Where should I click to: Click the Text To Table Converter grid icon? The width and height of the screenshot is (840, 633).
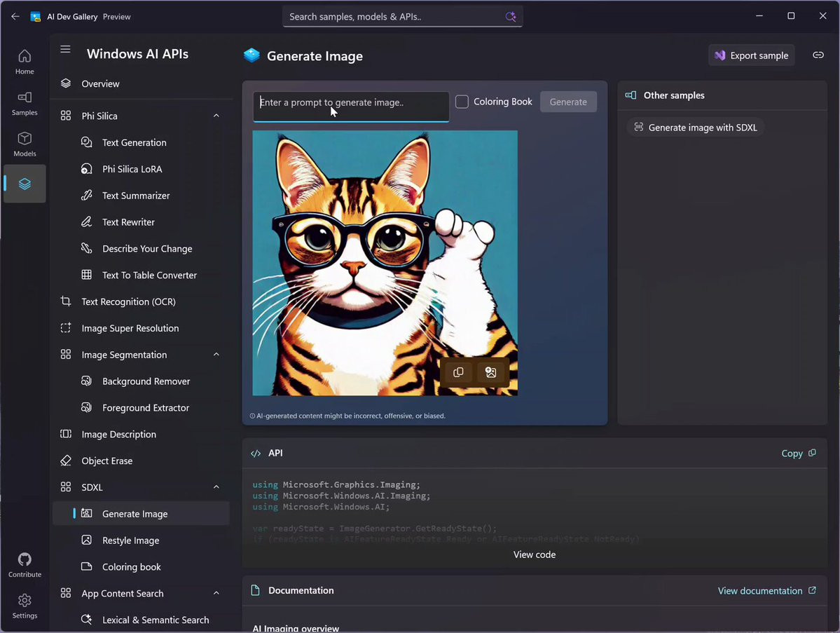coord(86,275)
